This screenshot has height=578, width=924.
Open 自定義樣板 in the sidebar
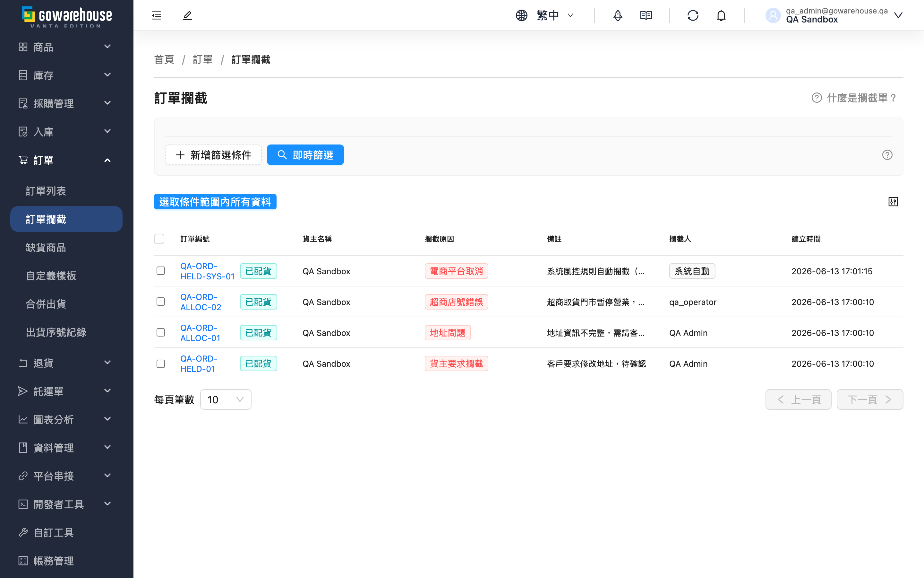(66, 276)
